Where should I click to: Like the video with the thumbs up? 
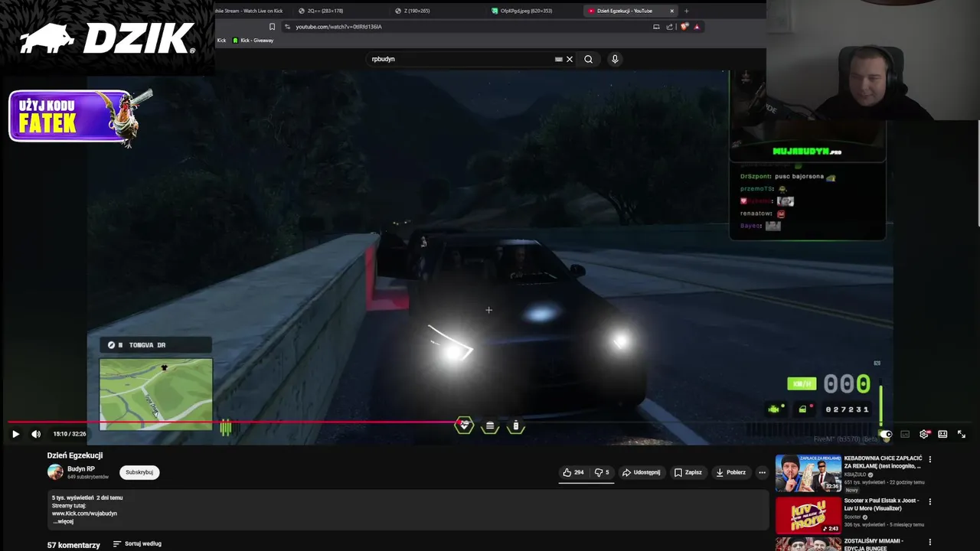[x=573, y=472]
